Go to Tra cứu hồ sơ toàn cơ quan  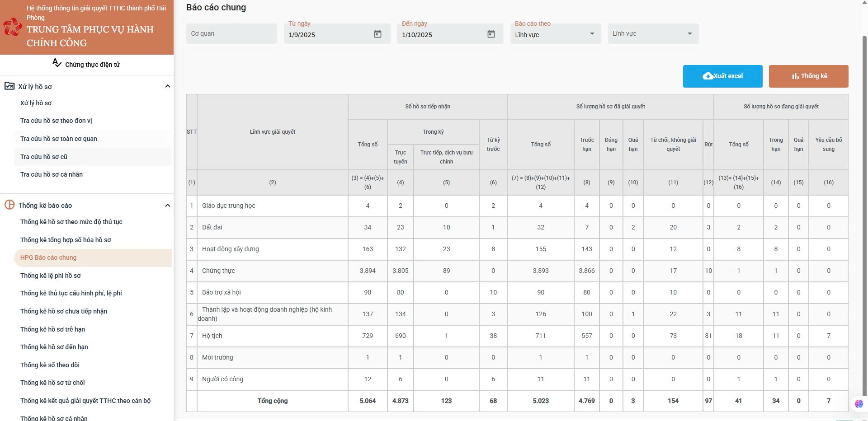pyautogui.click(x=59, y=139)
